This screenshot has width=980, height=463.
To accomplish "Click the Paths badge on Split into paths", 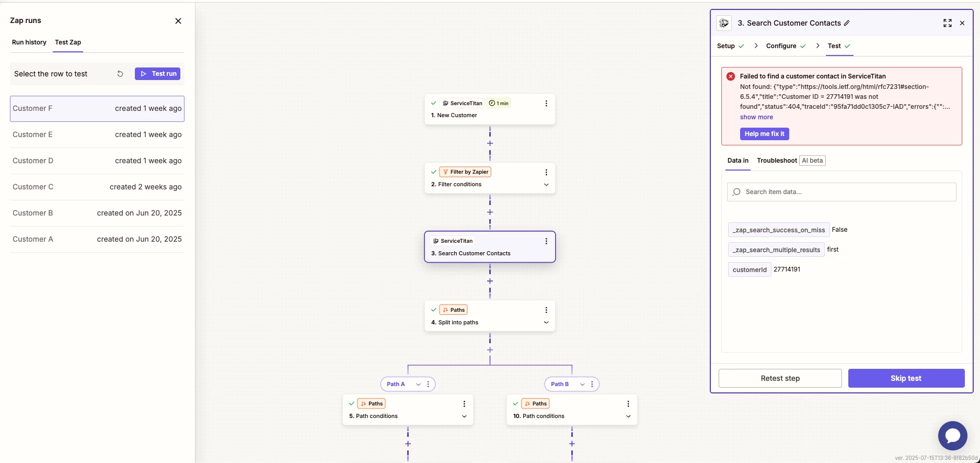I will point(453,310).
